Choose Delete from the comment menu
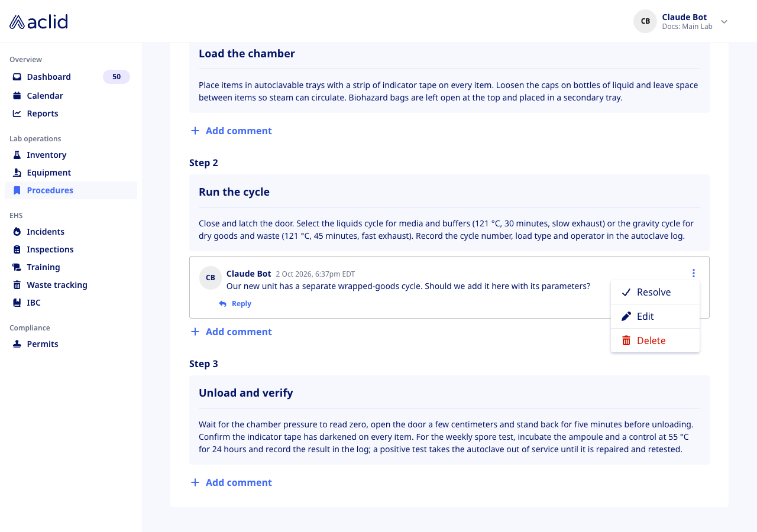The height and width of the screenshot is (532, 757). coord(655,340)
